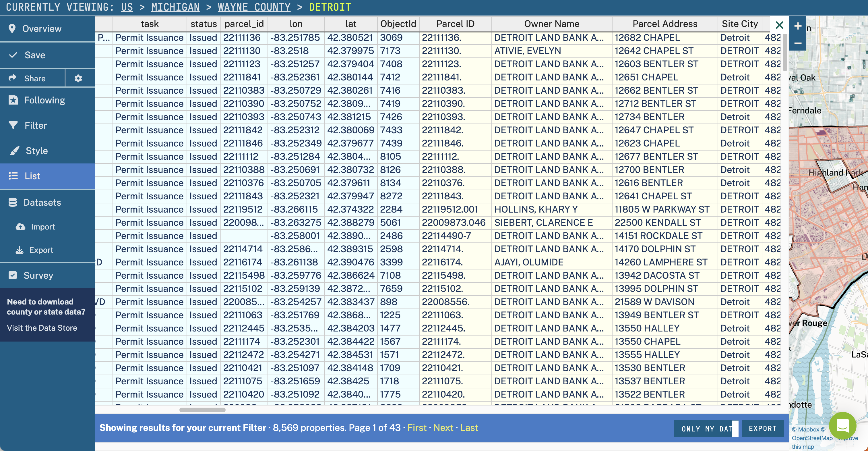868x451 pixels.
Task: Close the list table panel
Action: tap(779, 25)
